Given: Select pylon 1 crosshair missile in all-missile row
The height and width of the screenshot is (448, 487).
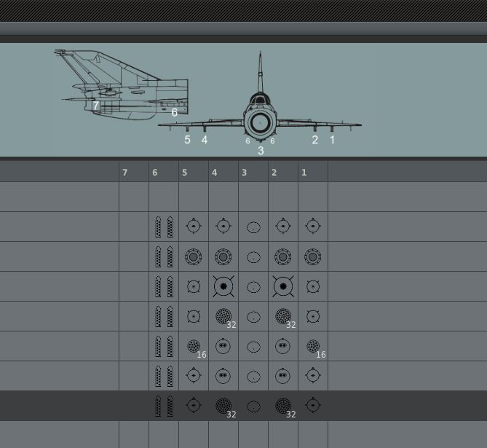Looking at the screenshot, I should tap(313, 226).
